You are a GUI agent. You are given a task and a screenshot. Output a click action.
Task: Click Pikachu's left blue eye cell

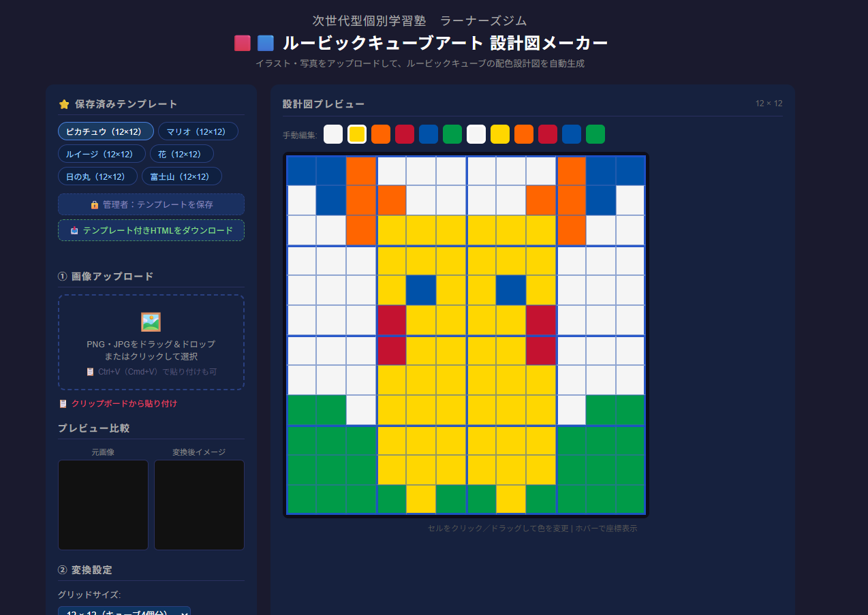[x=421, y=290]
